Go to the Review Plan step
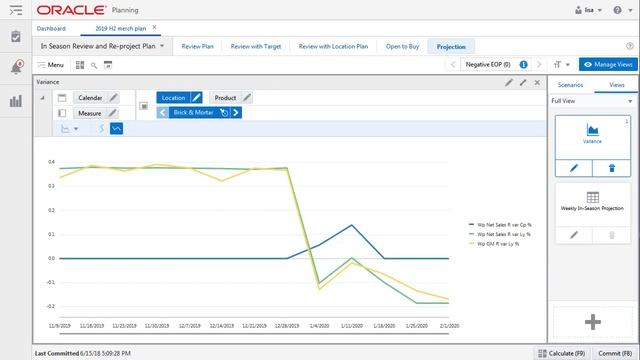The height and width of the screenshot is (360, 640). (198, 47)
